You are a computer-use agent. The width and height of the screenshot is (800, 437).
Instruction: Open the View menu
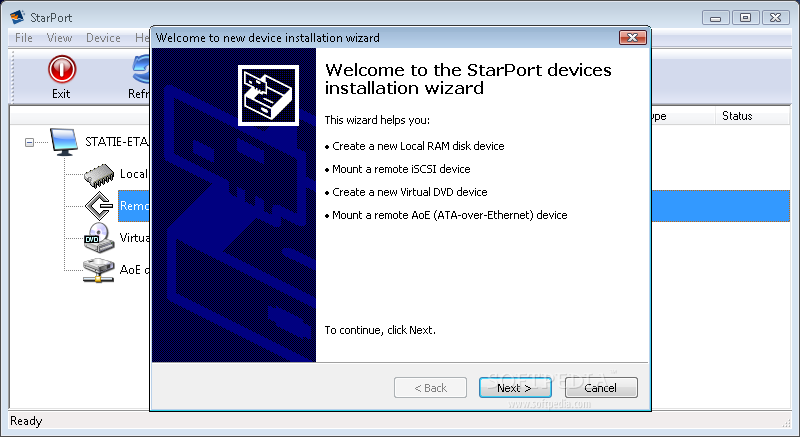(x=59, y=38)
